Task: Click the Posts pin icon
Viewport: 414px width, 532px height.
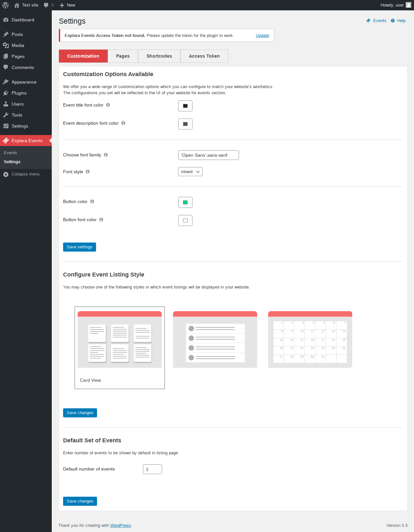Action: pyautogui.click(x=6, y=34)
